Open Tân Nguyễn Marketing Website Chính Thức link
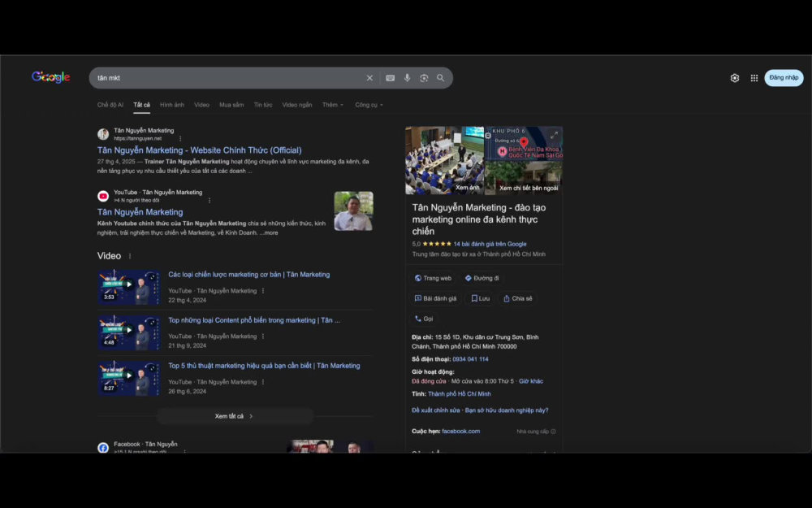The height and width of the screenshot is (508, 812). coord(200,150)
